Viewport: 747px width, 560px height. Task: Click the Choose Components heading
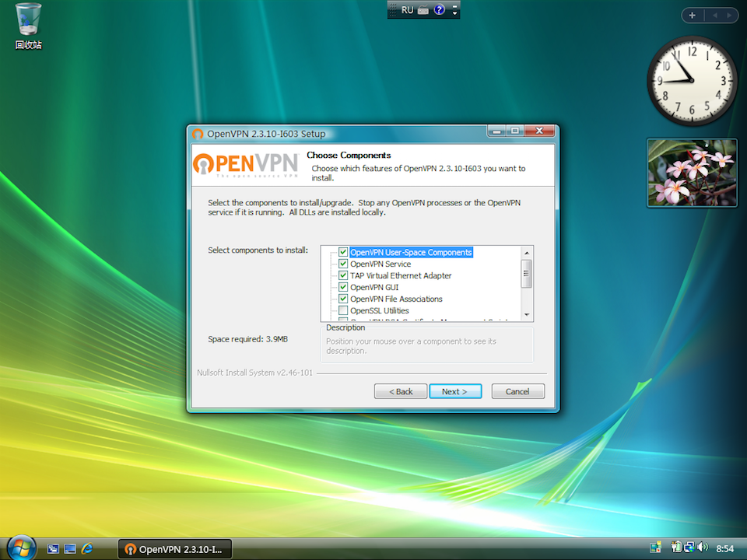[x=349, y=156]
